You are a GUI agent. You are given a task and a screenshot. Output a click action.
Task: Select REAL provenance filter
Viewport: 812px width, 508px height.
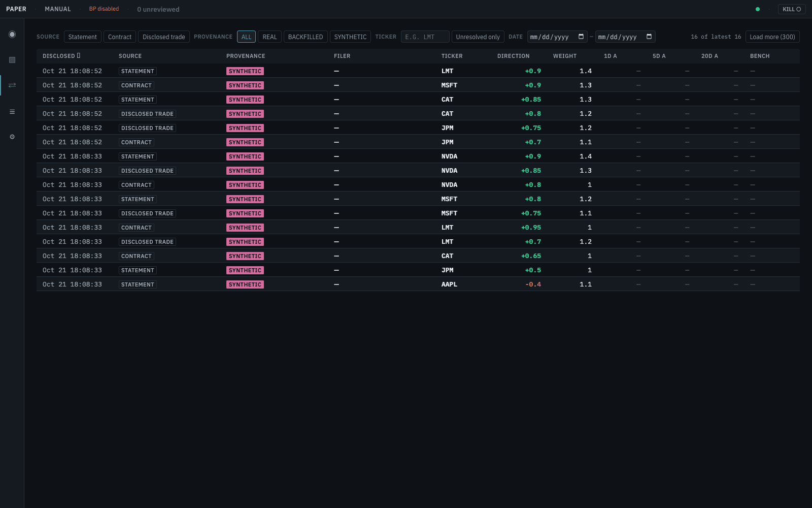[269, 37]
